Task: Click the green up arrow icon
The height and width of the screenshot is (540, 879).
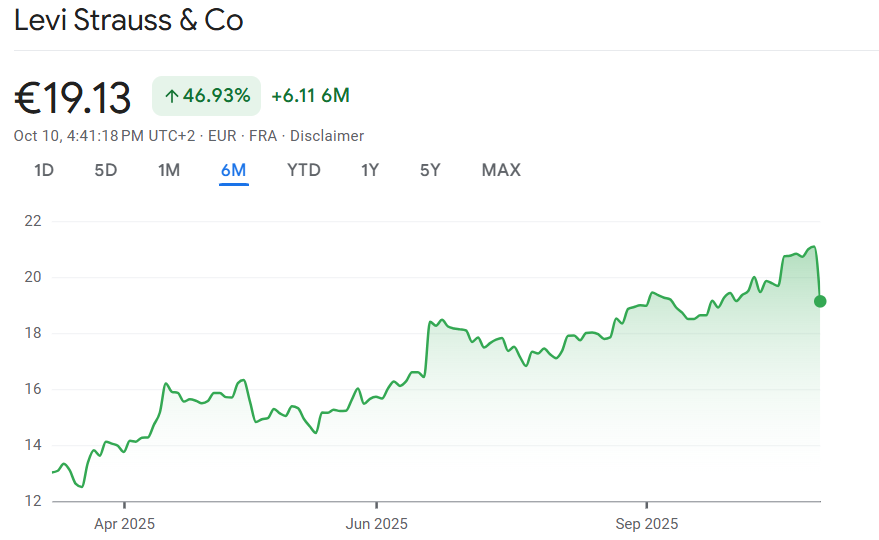Action: 171,96
